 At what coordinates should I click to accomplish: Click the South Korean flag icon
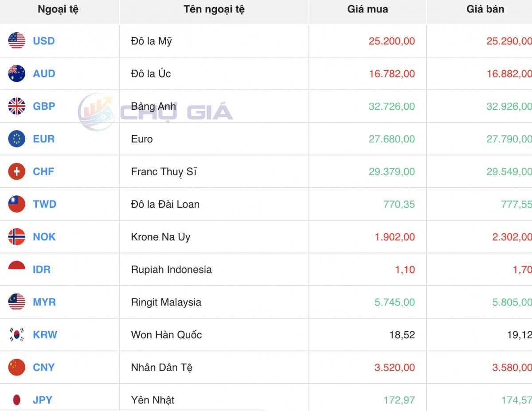pyautogui.click(x=17, y=335)
